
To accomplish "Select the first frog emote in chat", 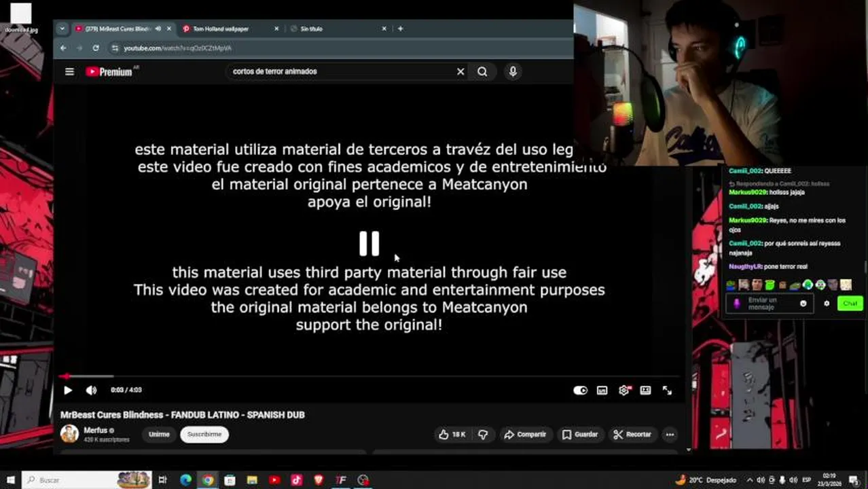I will click(x=731, y=285).
